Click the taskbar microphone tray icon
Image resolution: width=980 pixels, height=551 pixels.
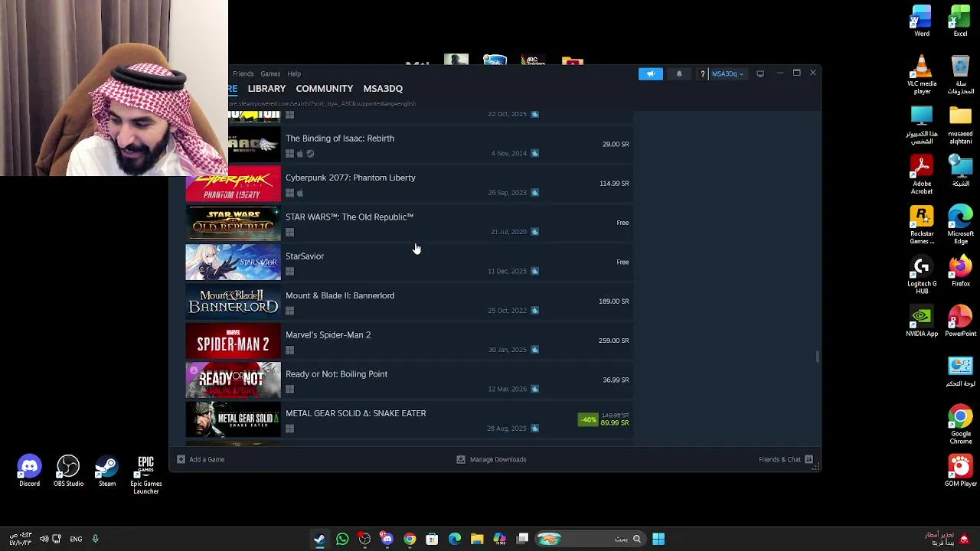point(95,539)
